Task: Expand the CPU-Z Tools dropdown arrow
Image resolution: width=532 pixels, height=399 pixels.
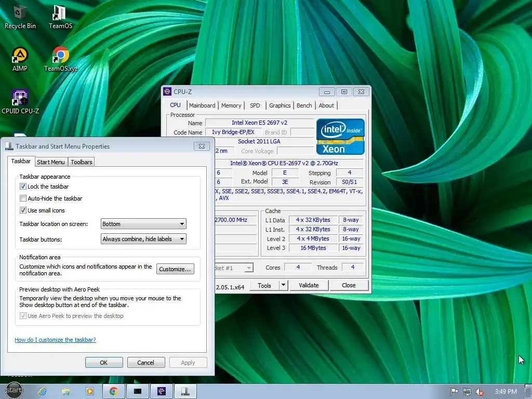Action: tap(283, 285)
